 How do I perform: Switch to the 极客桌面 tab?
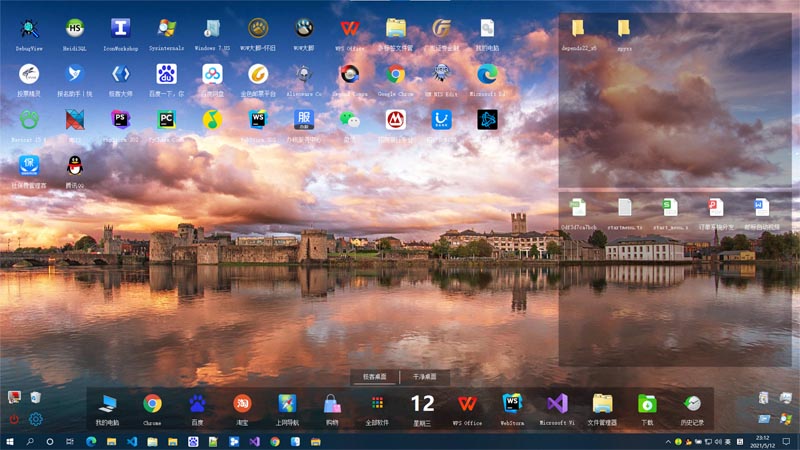(x=375, y=377)
